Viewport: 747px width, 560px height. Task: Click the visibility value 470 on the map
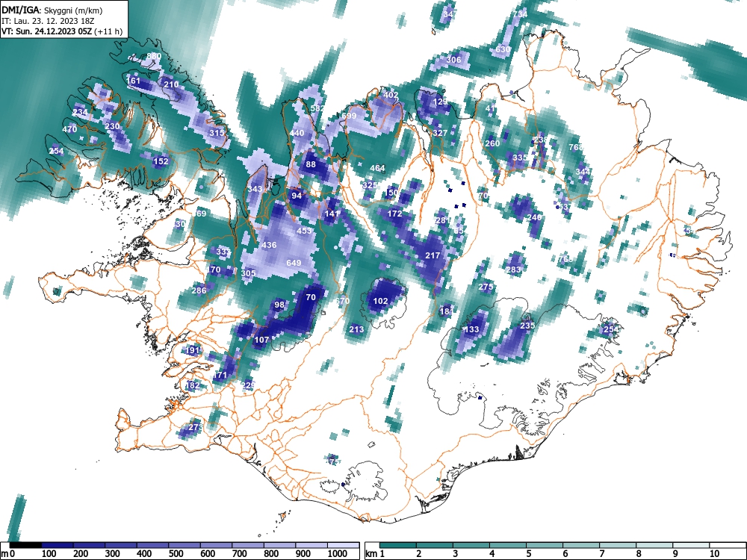pos(69,129)
